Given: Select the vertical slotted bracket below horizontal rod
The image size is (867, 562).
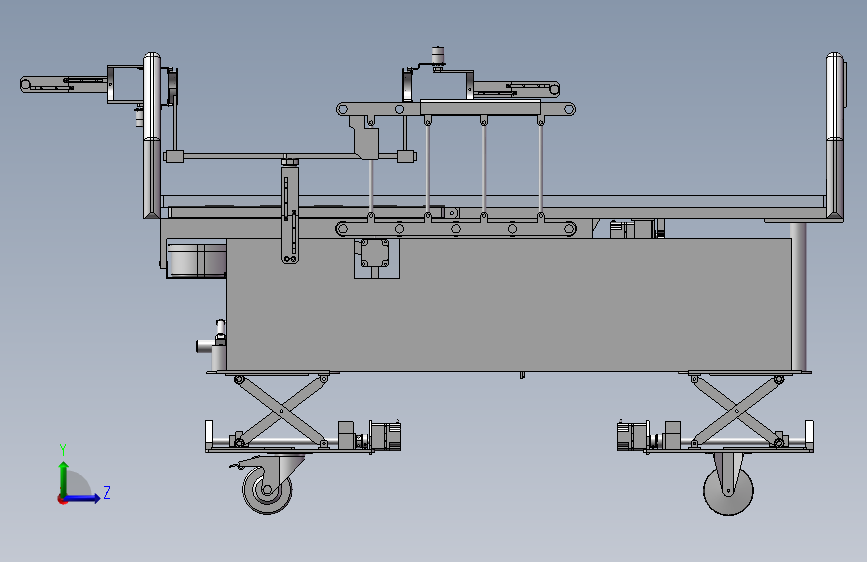Looking at the screenshot, I should click(290, 215).
